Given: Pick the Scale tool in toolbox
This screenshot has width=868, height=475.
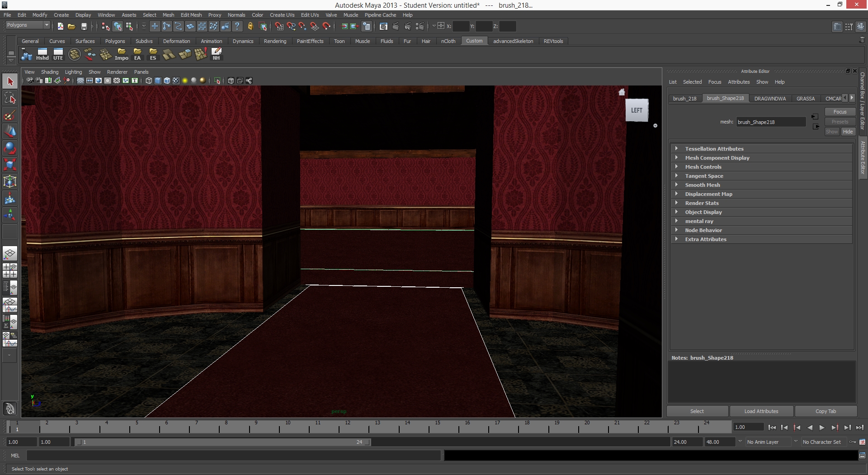Looking at the screenshot, I should (x=10, y=165).
